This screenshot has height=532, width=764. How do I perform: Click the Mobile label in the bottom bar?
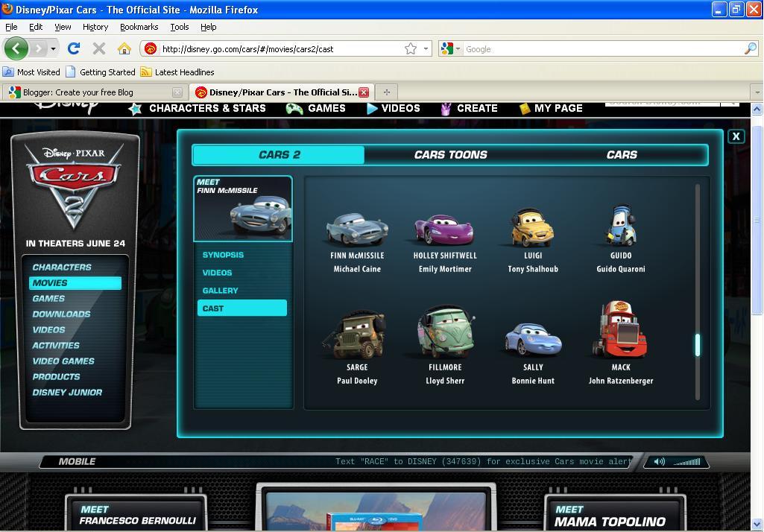(x=77, y=461)
